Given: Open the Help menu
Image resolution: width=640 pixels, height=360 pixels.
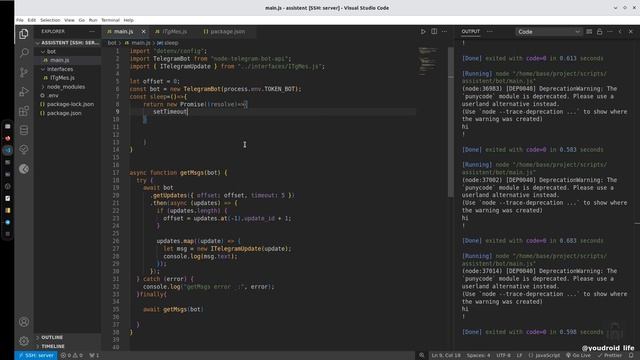Looking at the screenshot, I should [129, 20].
